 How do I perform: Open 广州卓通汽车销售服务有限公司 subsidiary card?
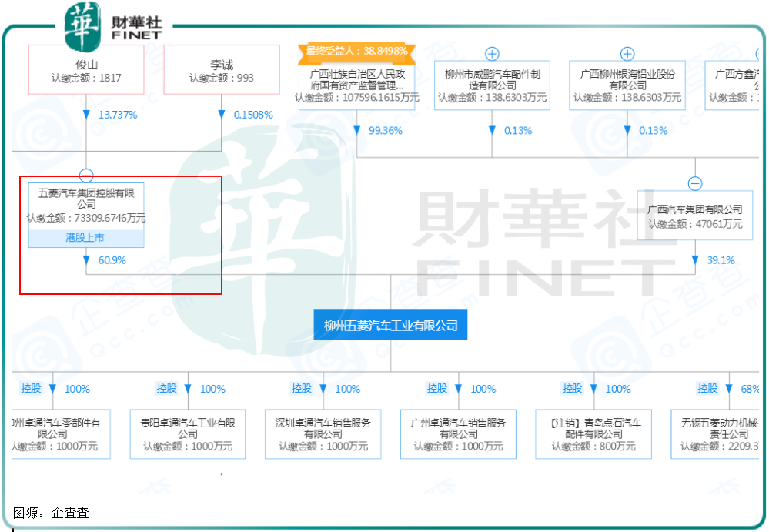458,434
